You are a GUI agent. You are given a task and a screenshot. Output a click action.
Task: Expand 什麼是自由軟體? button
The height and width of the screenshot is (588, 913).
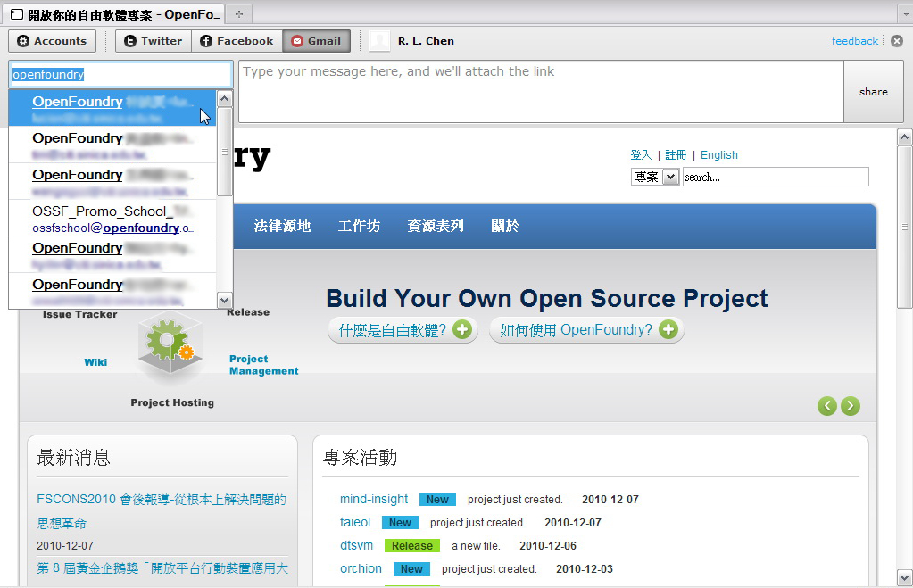point(403,330)
